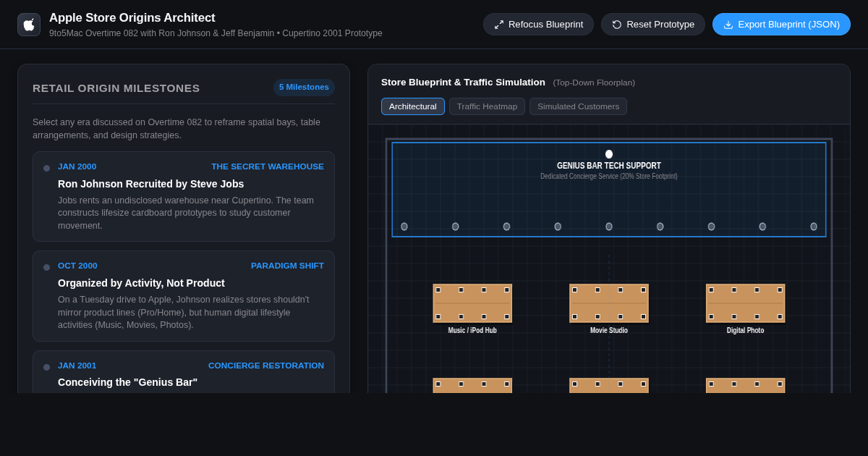Viewport: 868px width, 456px height.
Task: Select the Music / iPod Hub table
Action: (472, 303)
